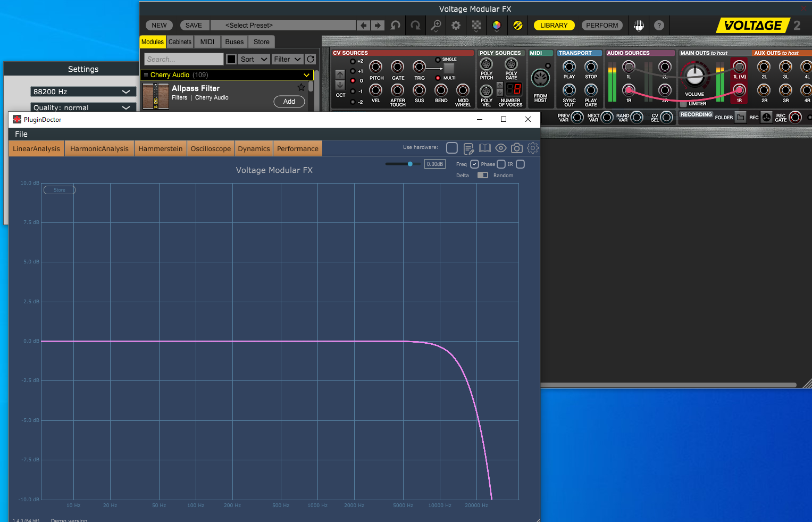The width and height of the screenshot is (812, 522).
Task: Open the Quality: normal dropdown
Action: tap(82, 107)
